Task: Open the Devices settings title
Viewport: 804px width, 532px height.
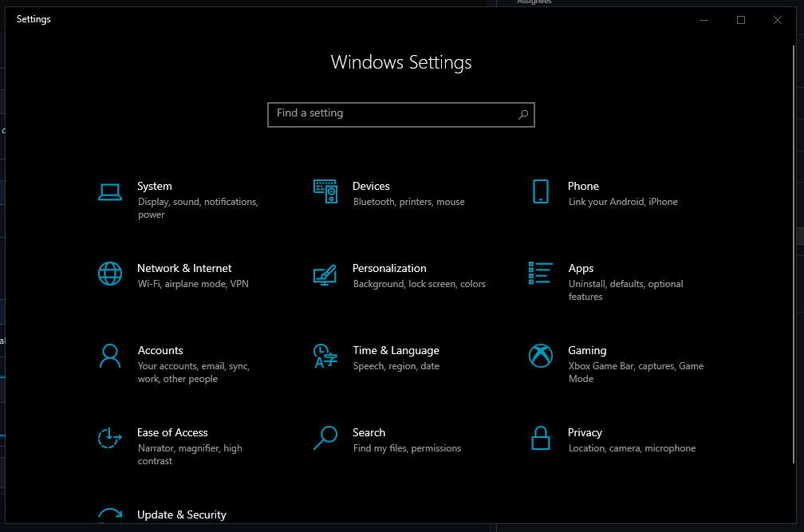Action: (x=371, y=186)
